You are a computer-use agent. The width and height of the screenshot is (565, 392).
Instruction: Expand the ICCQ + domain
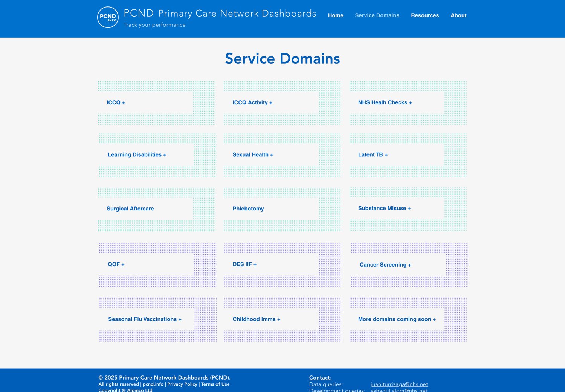click(116, 102)
